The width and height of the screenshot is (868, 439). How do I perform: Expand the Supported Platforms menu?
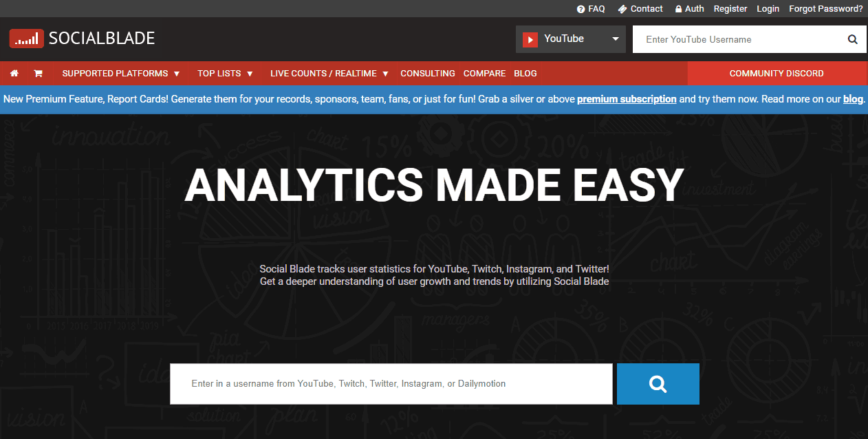click(x=121, y=73)
